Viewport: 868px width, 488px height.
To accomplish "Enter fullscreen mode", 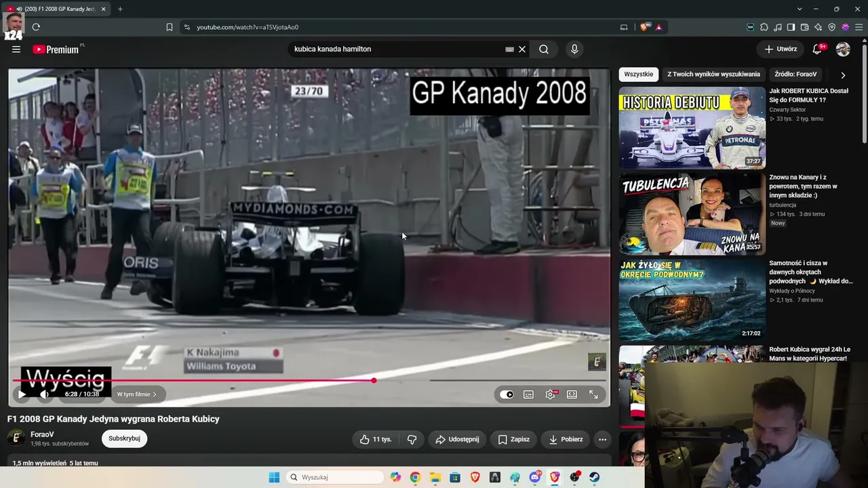I will click(x=593, y=394).
